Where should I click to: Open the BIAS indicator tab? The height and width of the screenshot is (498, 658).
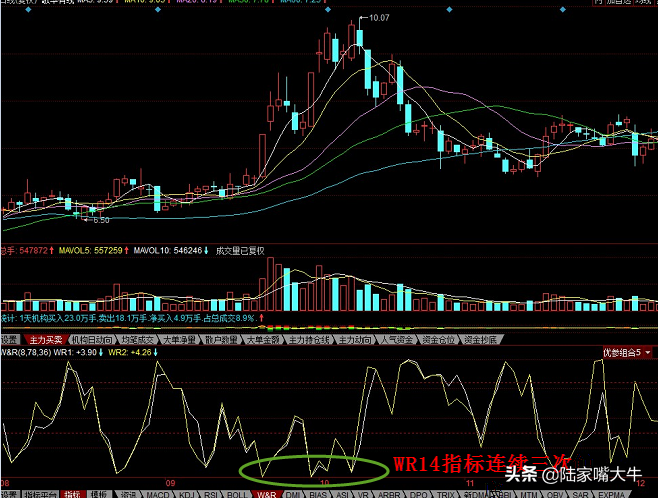coord(318,495)
